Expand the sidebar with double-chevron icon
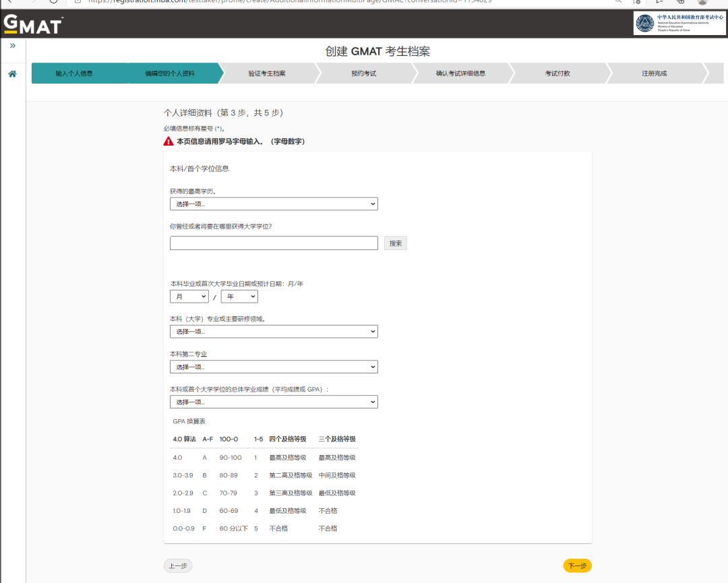The image size is (728, 583). pyautogui.click(x=13, y=45)
